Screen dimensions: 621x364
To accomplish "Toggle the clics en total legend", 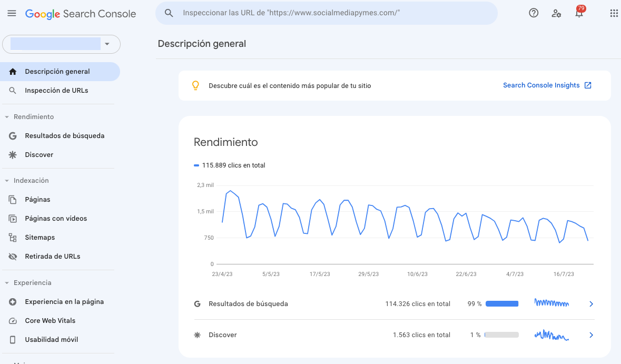I will point(230,165).
